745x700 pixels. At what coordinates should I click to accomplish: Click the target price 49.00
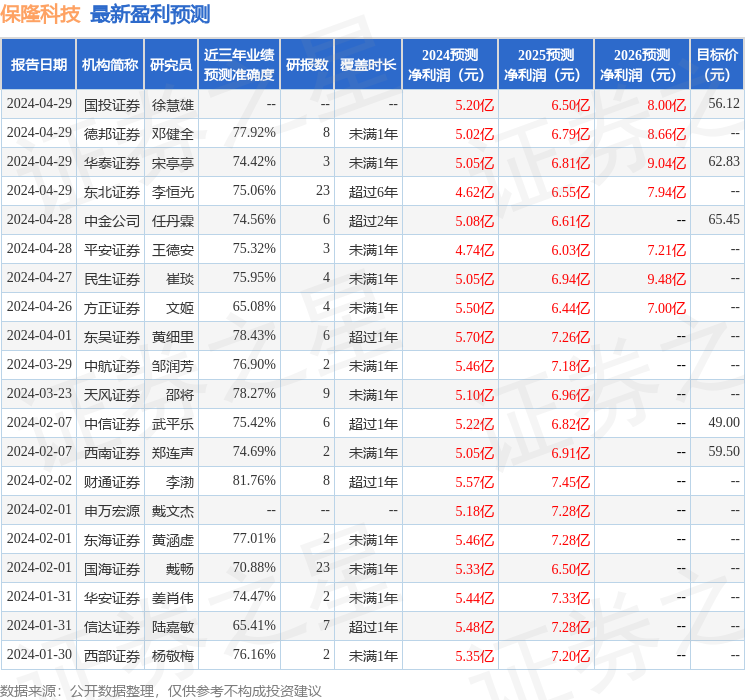[x=724, y=422]
